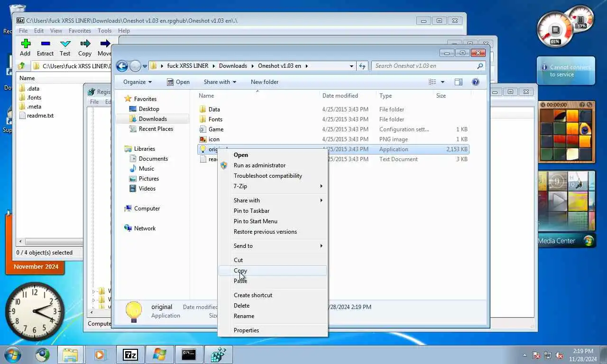Open the Share with toolbar dropdown
This screenshot has height=364, width=607.
point(220,82)
